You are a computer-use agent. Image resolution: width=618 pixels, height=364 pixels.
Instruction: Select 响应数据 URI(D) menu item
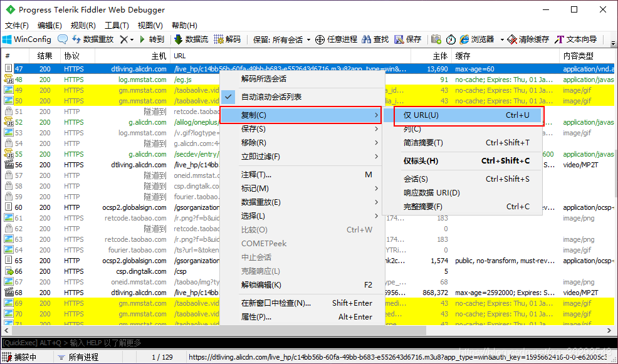[463, 192]
